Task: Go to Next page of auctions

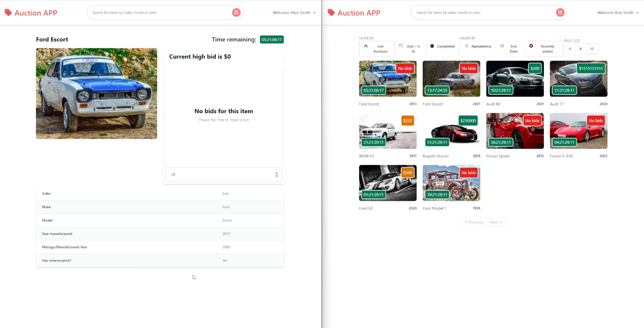Action: pyautogui.click(x=496, y=222)
